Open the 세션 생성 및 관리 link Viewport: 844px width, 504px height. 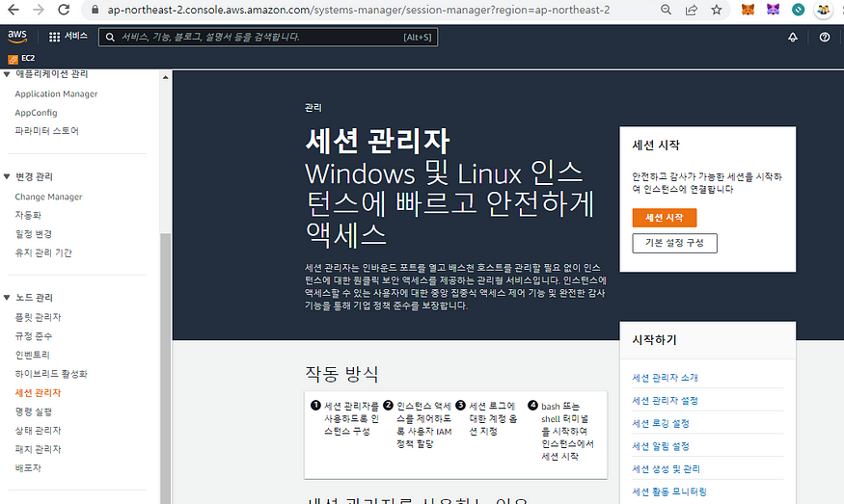pyautogui.click(x=667, y=469)
